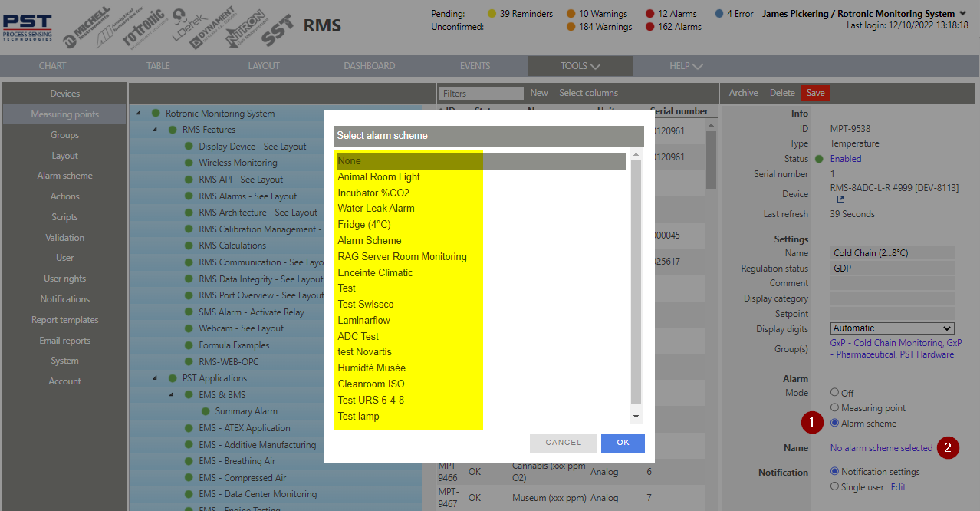Click Edit link beside Single user
Viewport: 980px width, 511px height.
898,487
